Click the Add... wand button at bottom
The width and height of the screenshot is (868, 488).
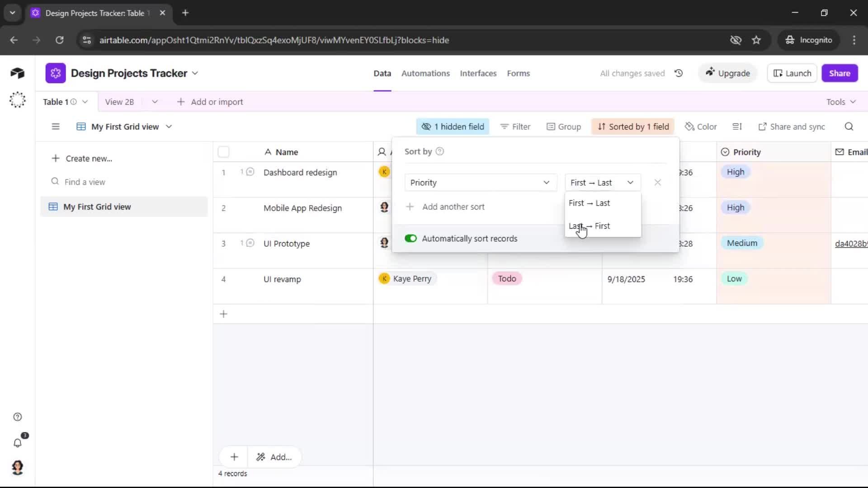(x=274, y=457)
